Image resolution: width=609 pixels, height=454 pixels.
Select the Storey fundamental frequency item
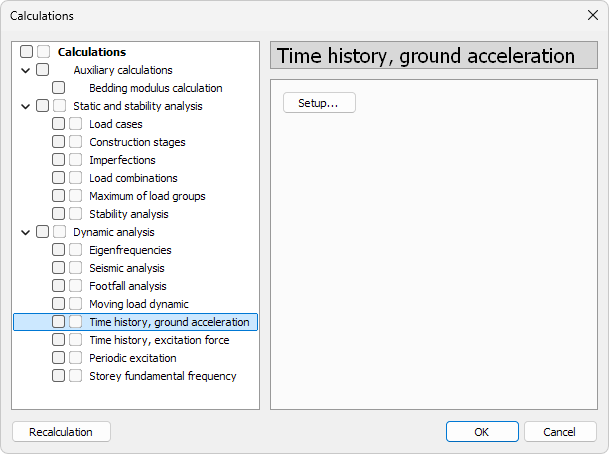[163, 376]
